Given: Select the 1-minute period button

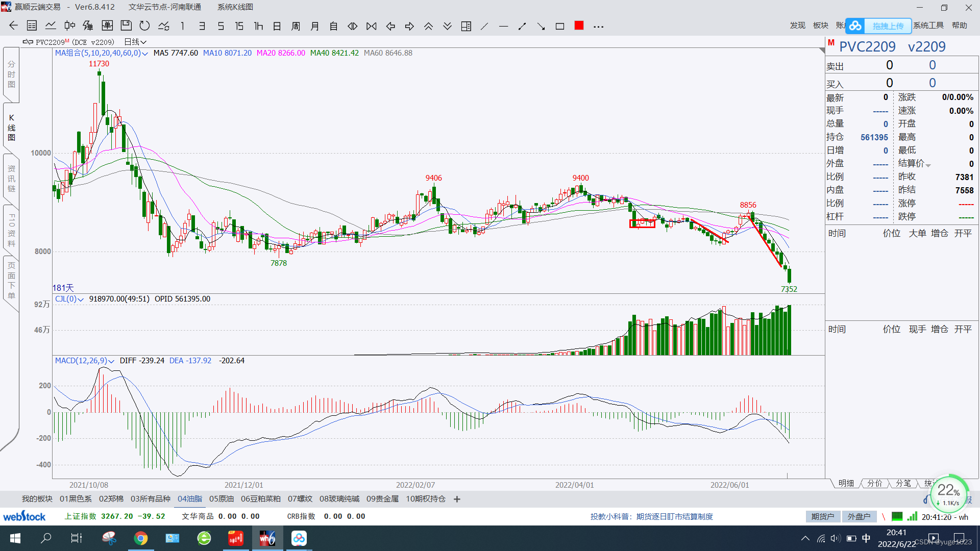Looking at the screenshot, I should [182, 26].
